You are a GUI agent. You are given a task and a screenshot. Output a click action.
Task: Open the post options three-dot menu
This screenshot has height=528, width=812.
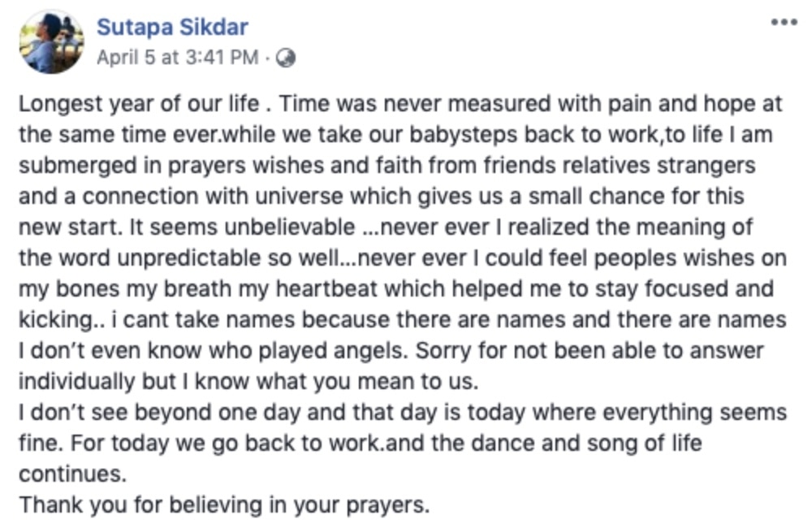coord(784,23)
